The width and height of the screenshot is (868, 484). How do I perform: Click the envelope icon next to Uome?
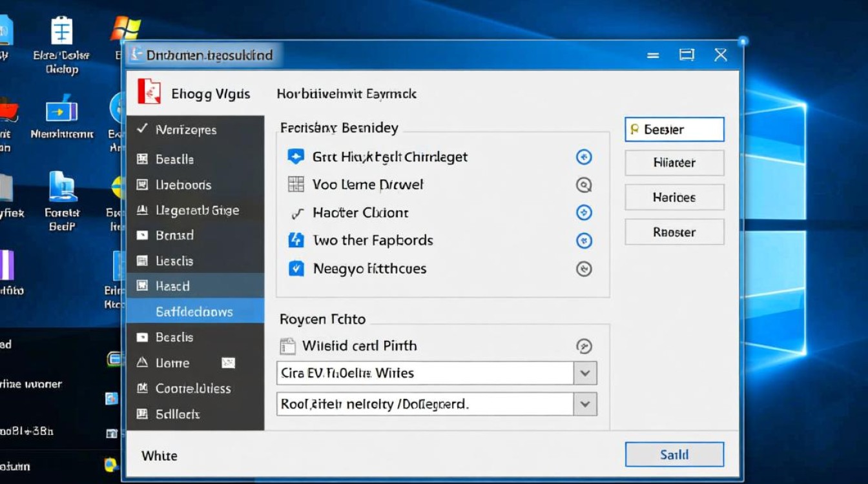228,363
